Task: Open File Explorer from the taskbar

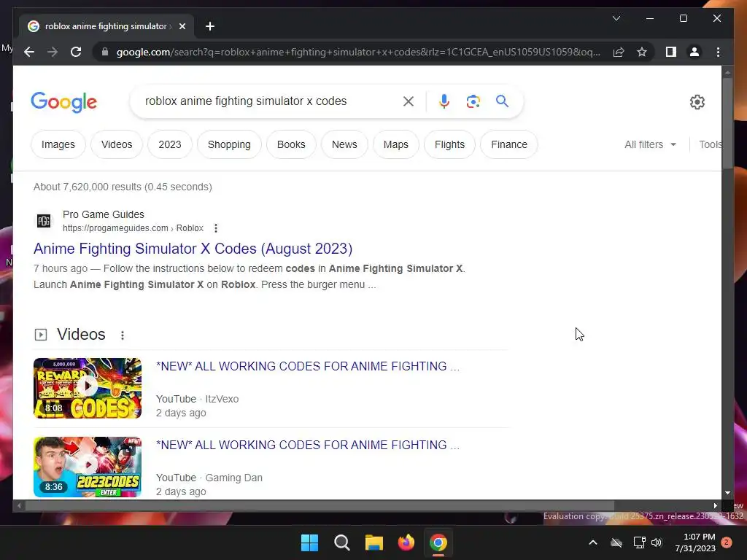Action: 374,542
